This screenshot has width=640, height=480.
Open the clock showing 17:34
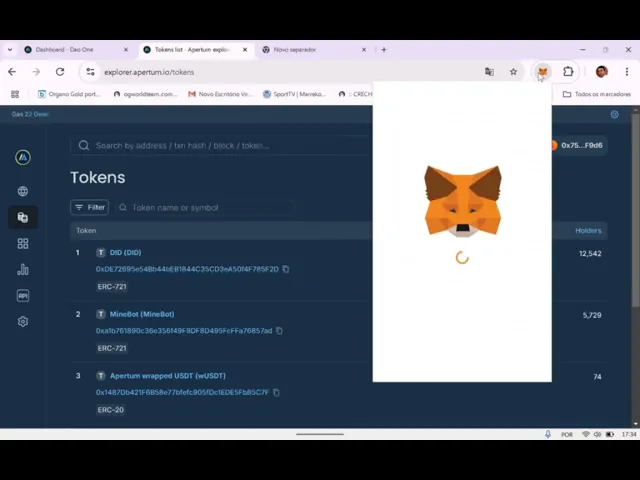point(629,435)
